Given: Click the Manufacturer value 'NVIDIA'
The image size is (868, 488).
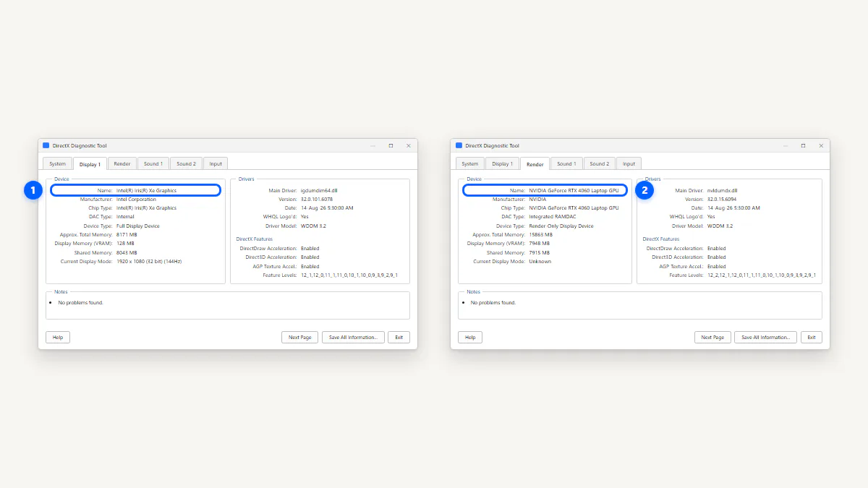Looking at the screenshot, I should coord(537,200).
